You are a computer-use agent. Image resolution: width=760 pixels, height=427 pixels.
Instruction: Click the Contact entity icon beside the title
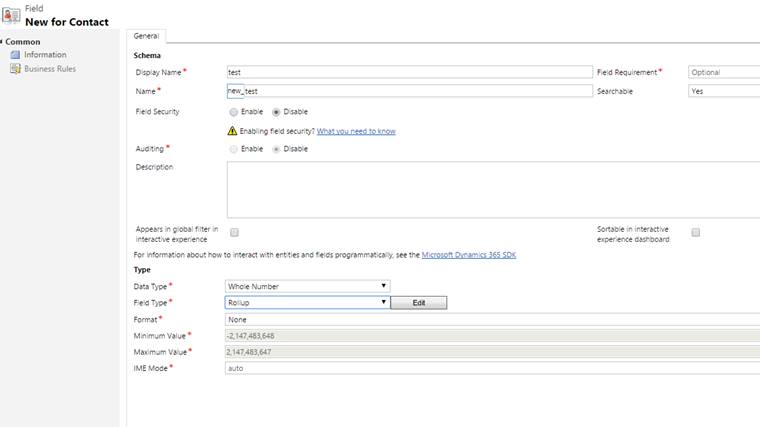point(11,15)
